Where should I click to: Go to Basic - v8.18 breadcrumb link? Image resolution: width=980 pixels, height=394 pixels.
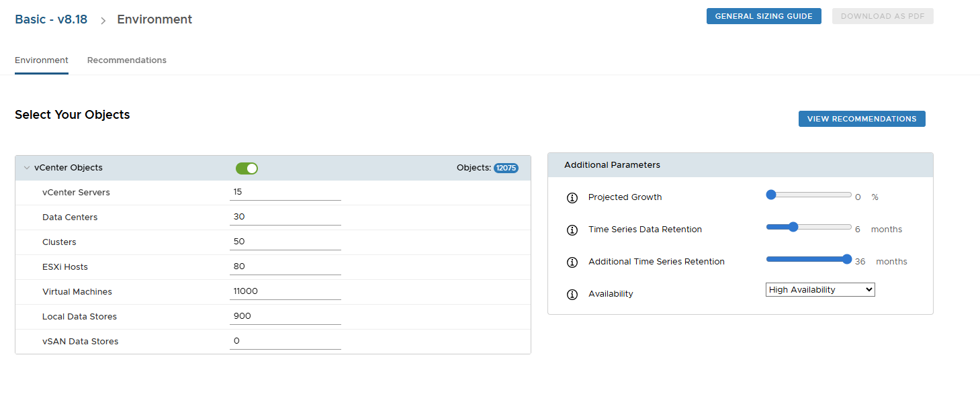[51, 19]
